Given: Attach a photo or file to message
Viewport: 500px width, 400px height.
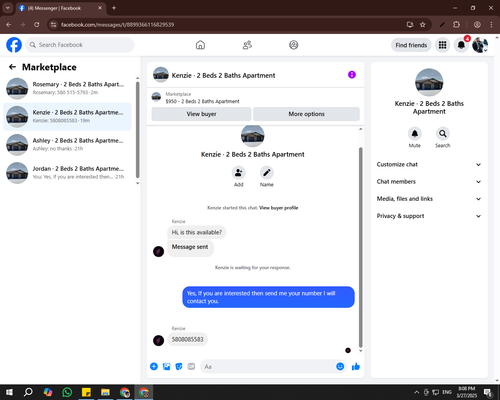Looking at the screenshot, I should 166,367.
